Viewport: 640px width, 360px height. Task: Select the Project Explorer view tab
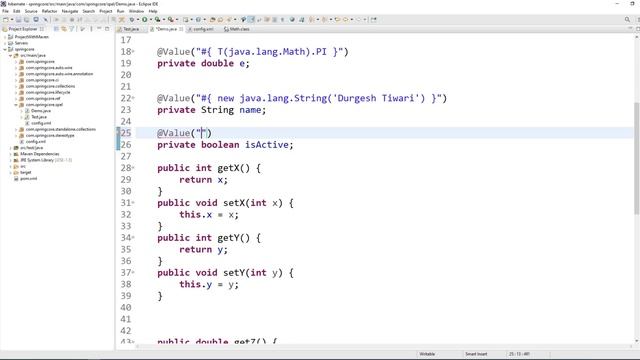click(23, 29)
